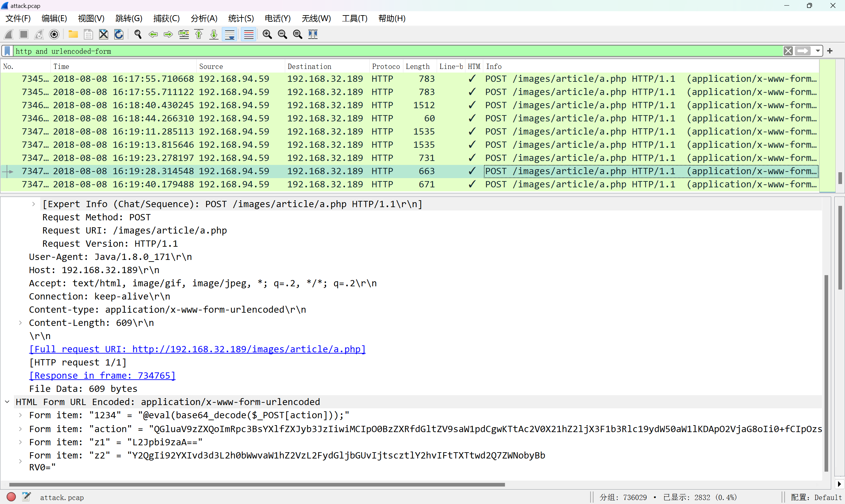
Task: Click the details pane horizontal scrollbar
Action: click(x=256, y=484)
